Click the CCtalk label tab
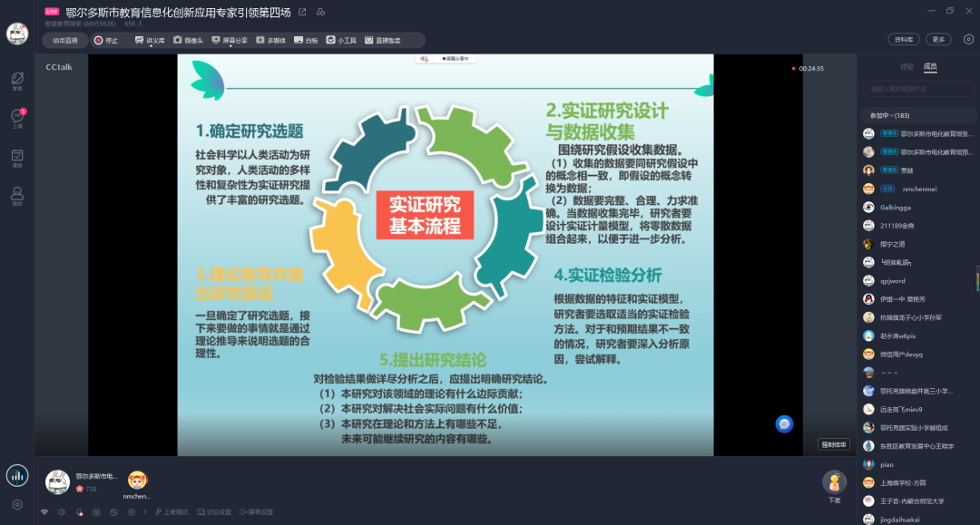The image size is (980, 525). (59, 67)
